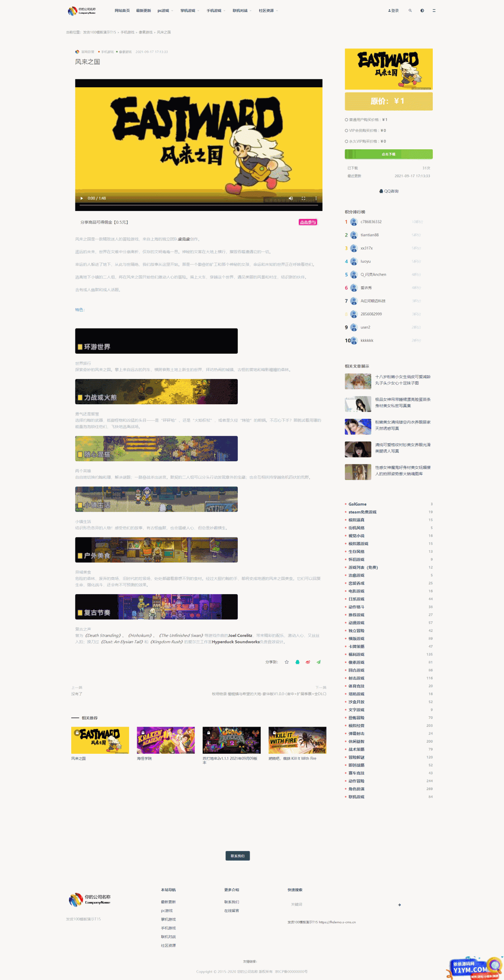This screenshot has width=504, height=980.
Task: Click the footer company logo
Action: (x=90, y=900)
